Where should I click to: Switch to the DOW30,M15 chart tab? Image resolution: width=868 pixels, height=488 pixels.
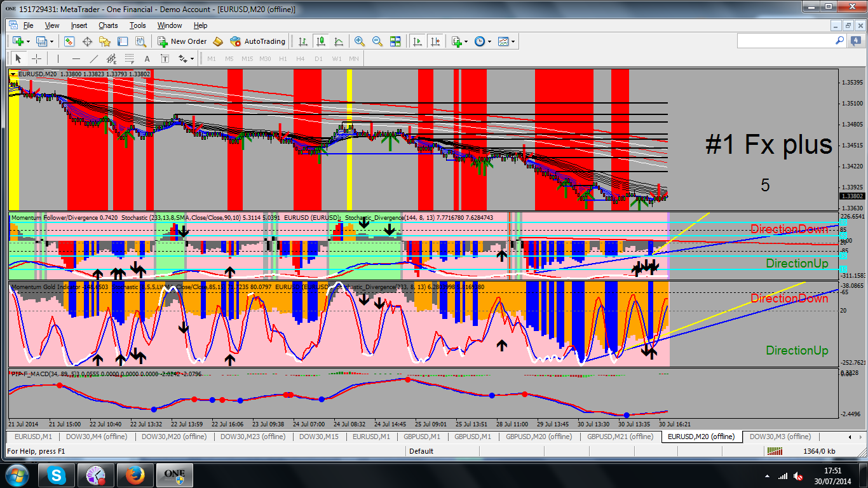point(319,437)
